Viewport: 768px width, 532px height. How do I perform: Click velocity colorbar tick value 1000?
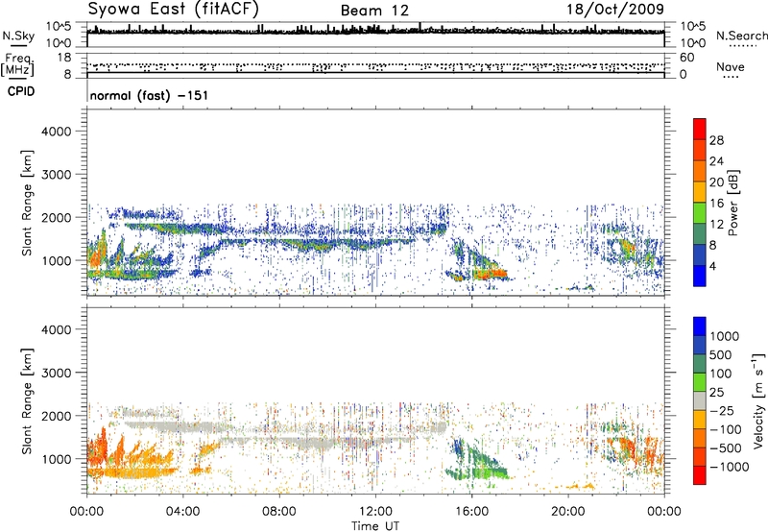click(x=725, y=336)
